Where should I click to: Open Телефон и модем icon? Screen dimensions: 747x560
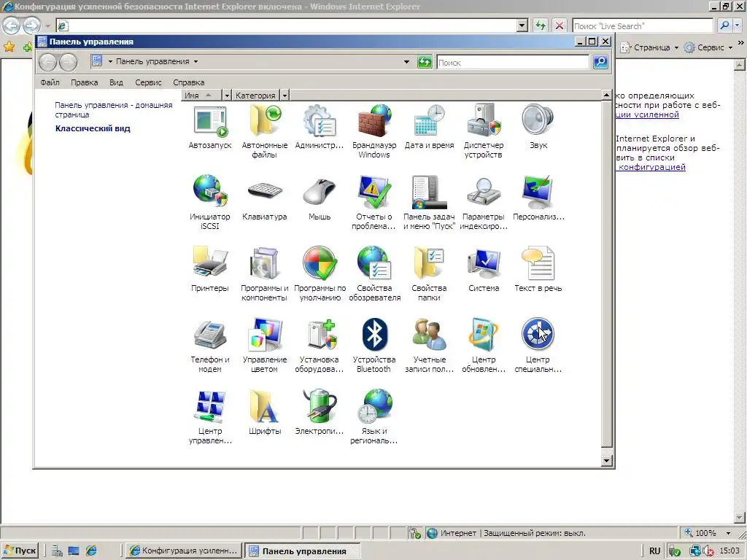tap(209, 346)
